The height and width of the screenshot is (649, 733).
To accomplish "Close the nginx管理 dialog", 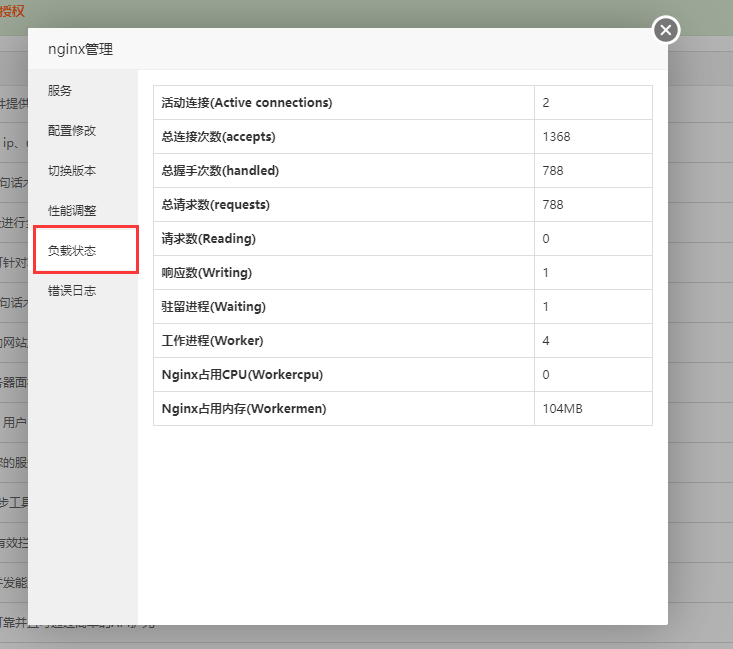I will [x=666, y=30].
